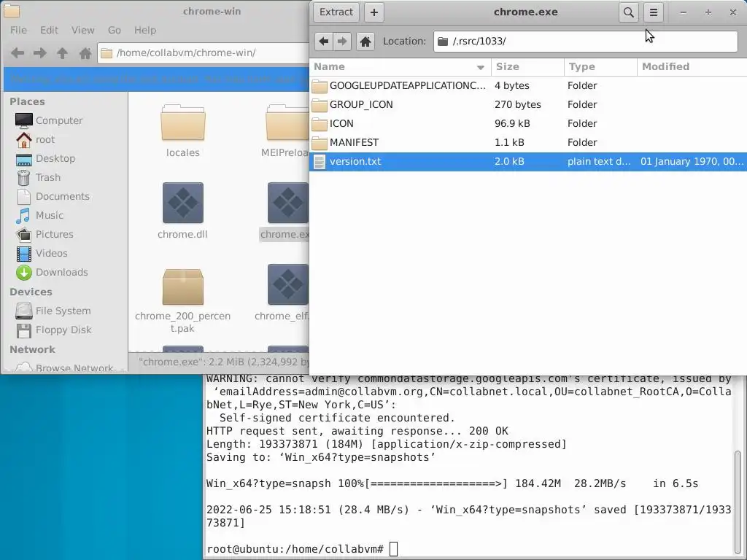Open Floppy Disk under Devices
This screenshot has width=747, height=560.
(64, 330)
